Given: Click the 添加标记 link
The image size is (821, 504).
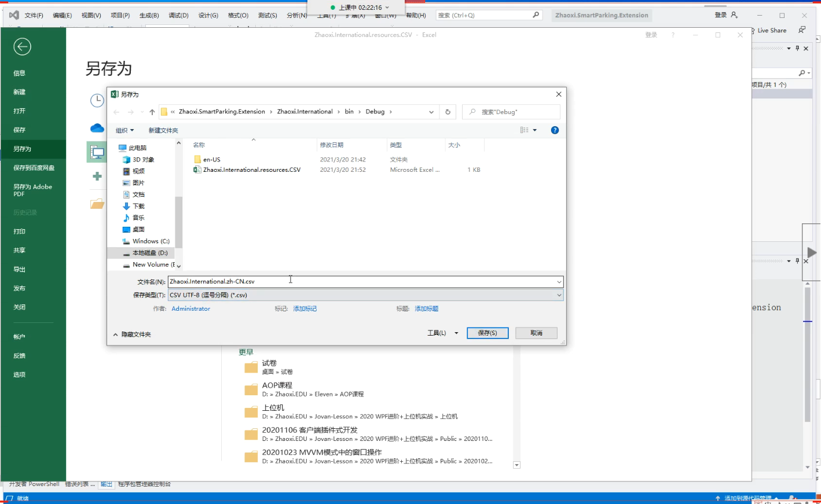Looking at the screenshot, I should [x=305, y=309].
